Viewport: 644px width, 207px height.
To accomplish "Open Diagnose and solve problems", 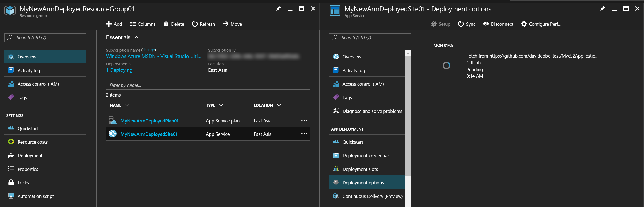I will click(x=367, y=111).
